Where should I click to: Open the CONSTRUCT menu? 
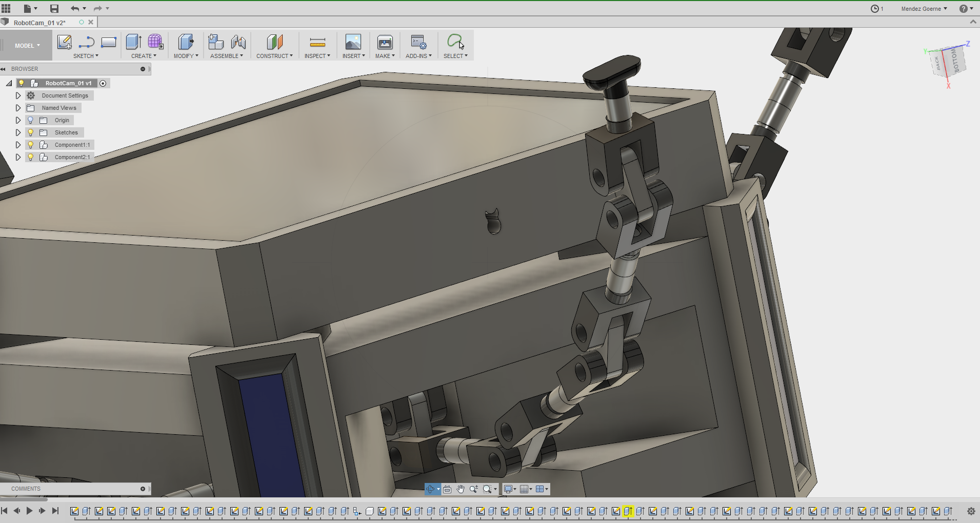(x=274, y=56)
